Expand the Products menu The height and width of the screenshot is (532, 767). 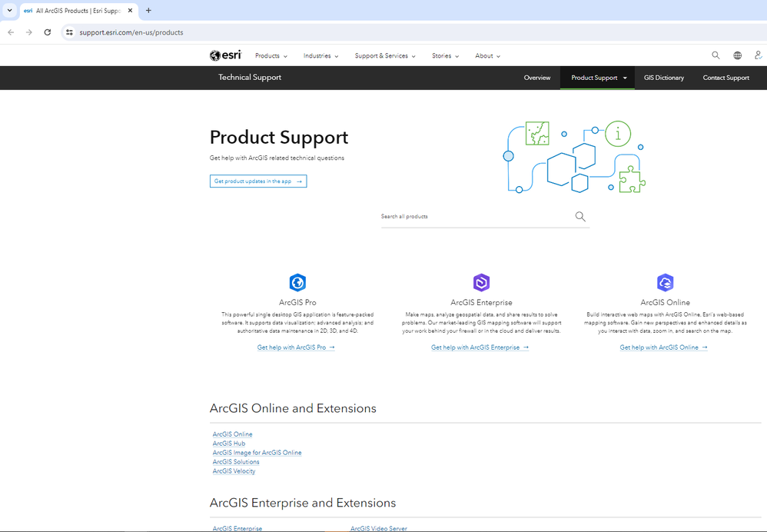pos(271,56)
